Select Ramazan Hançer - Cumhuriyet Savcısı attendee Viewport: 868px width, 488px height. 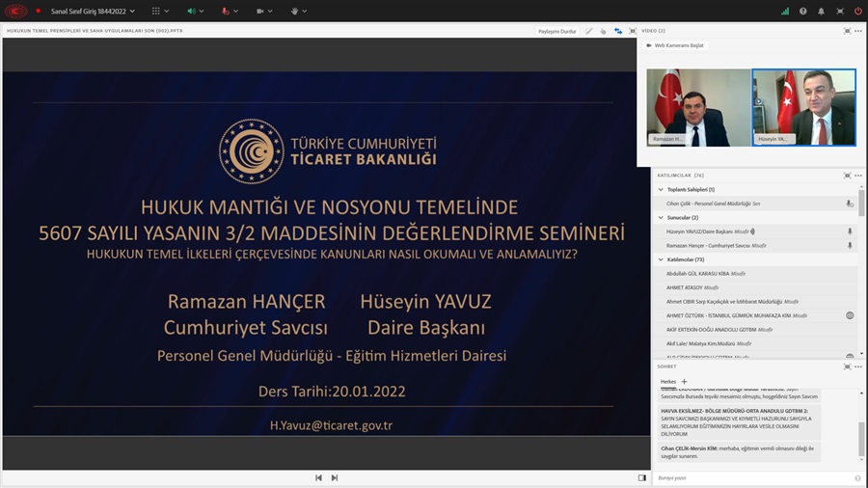coord(756,246)
